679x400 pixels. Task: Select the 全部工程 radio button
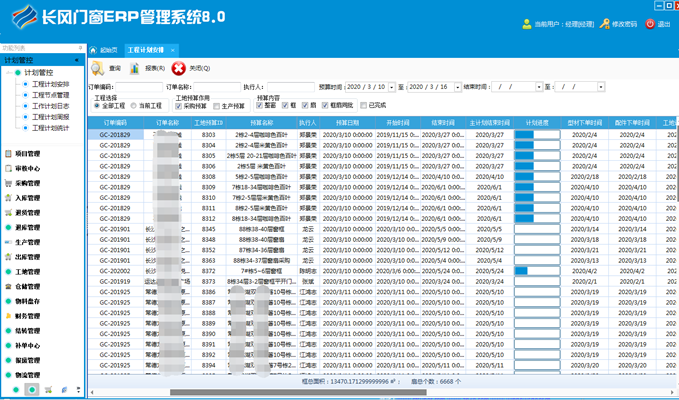(x=97, y=105)
